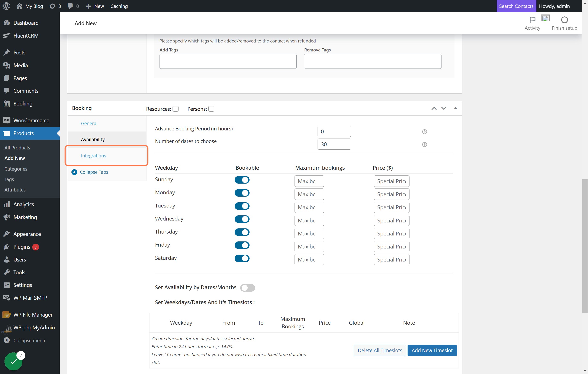
Task: Click the green checkmark badge icon
Action: pyautogui.click(x=13, y=361)
